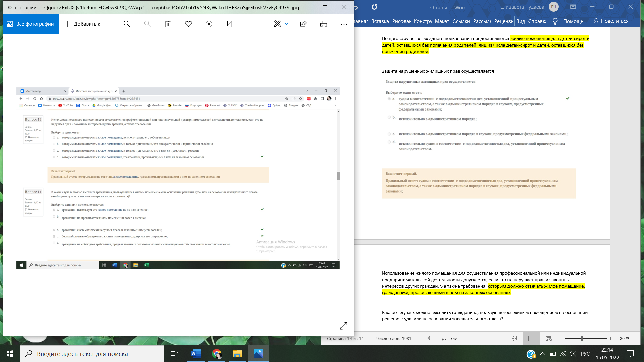Screen dimensions: 644x362
Task: Open the Справка ribbon tab
Action: pos(537,21)
